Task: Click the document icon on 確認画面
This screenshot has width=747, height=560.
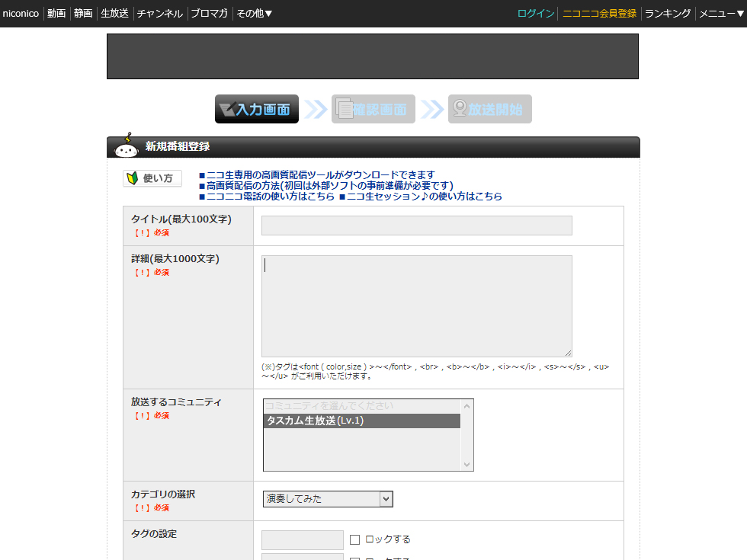Action: point(344,108)
